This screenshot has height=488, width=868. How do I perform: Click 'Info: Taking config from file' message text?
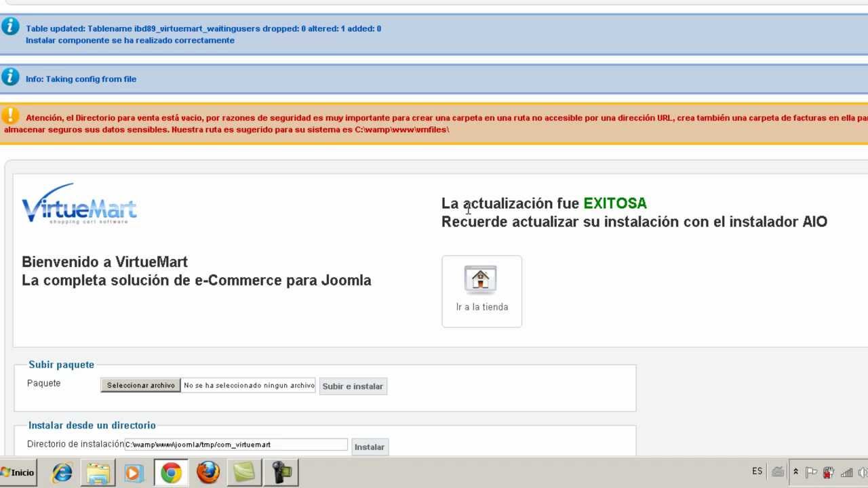81,79
